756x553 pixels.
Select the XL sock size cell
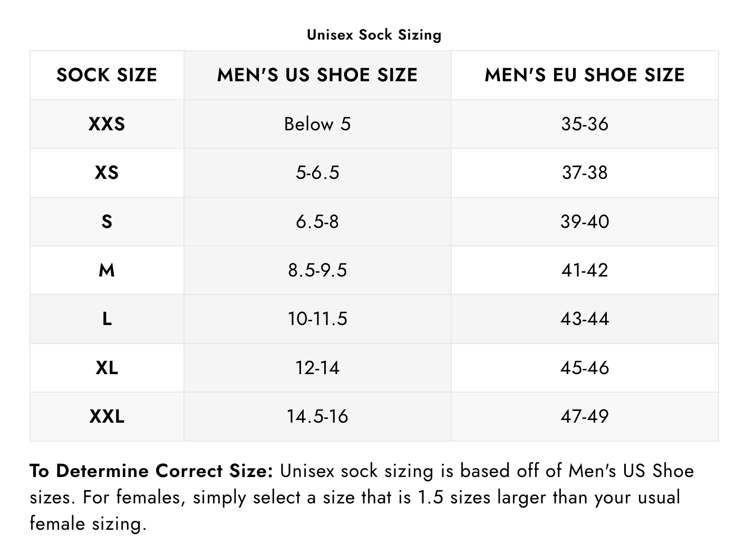click(106, 368)
